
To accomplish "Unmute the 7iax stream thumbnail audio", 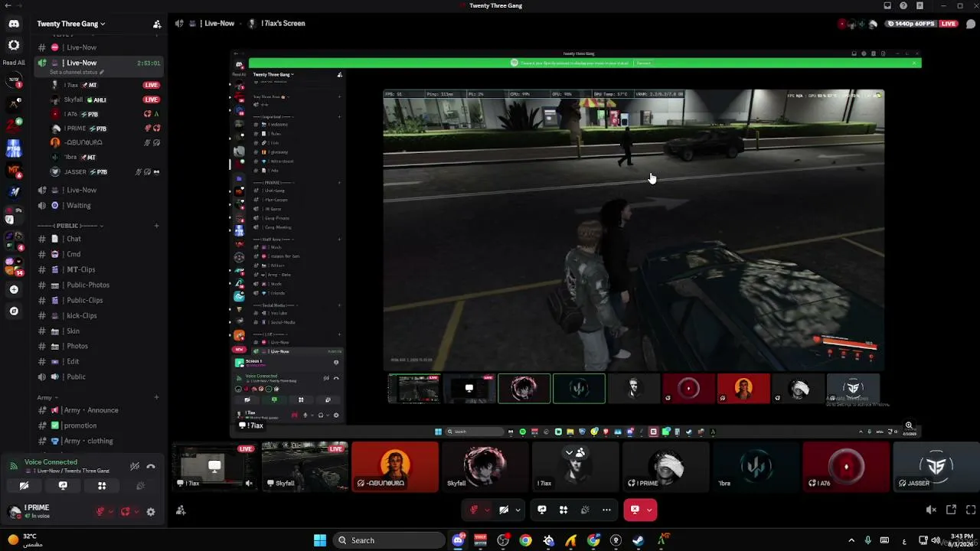I will [x=249, y=483].
